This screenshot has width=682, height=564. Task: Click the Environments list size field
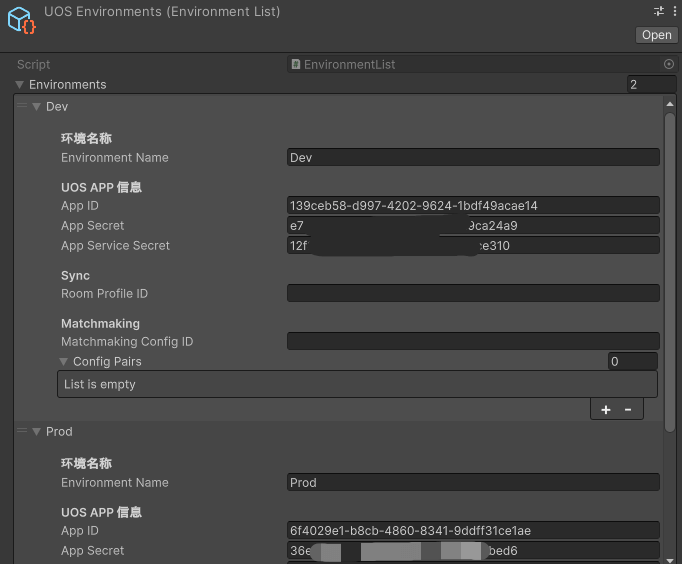(x=650, y=85)
